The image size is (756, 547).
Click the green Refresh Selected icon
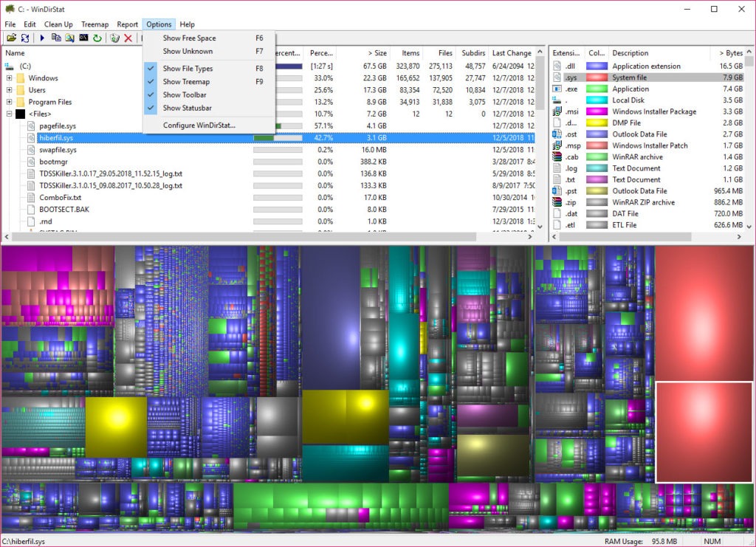point(97,38)
